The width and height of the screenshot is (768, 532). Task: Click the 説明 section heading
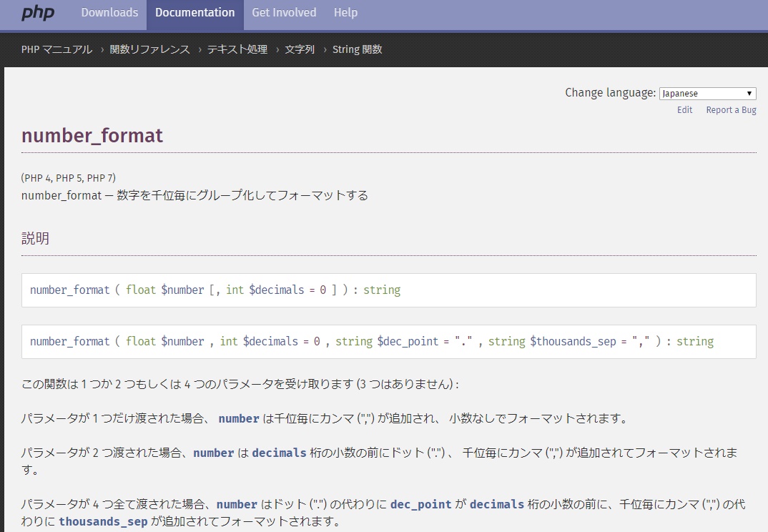click(35, 239)
